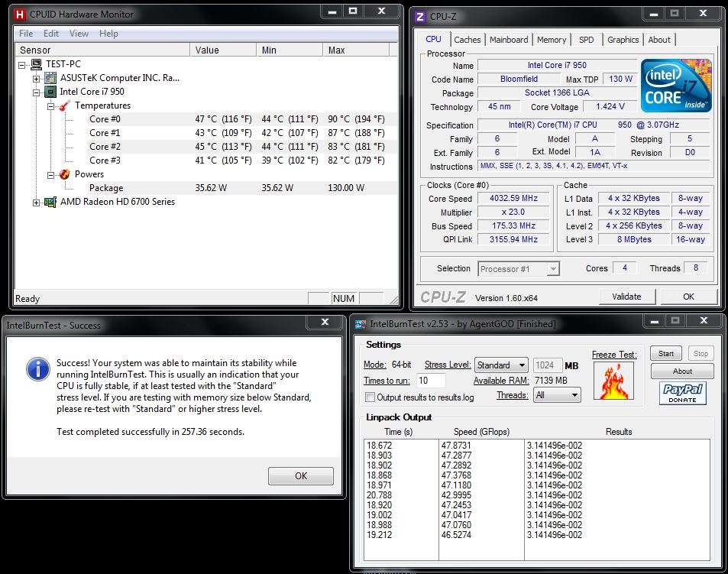Switch to the Graphics tab in CPU-Z
The image size is (728, 574).
[623, 40]
